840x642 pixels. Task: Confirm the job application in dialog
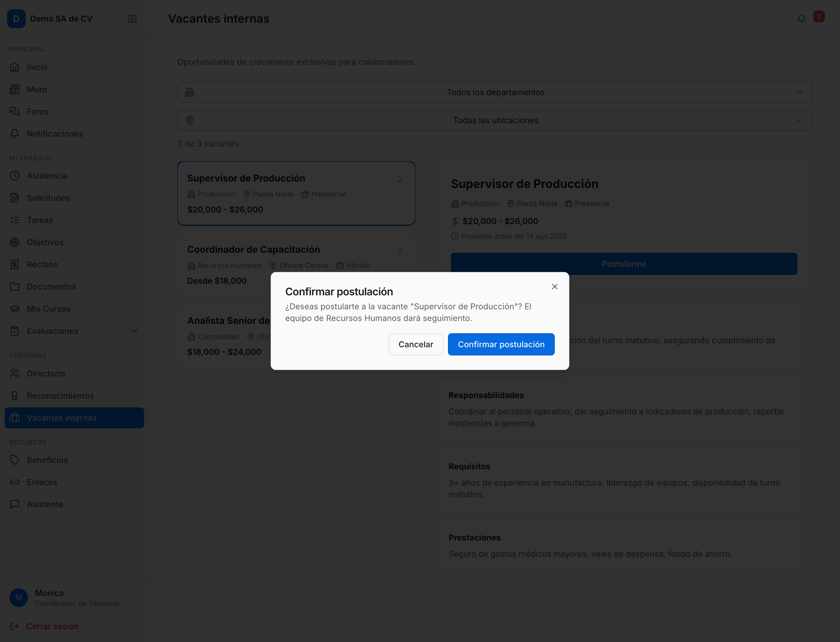pyautogui.click(x=501, y=344)
